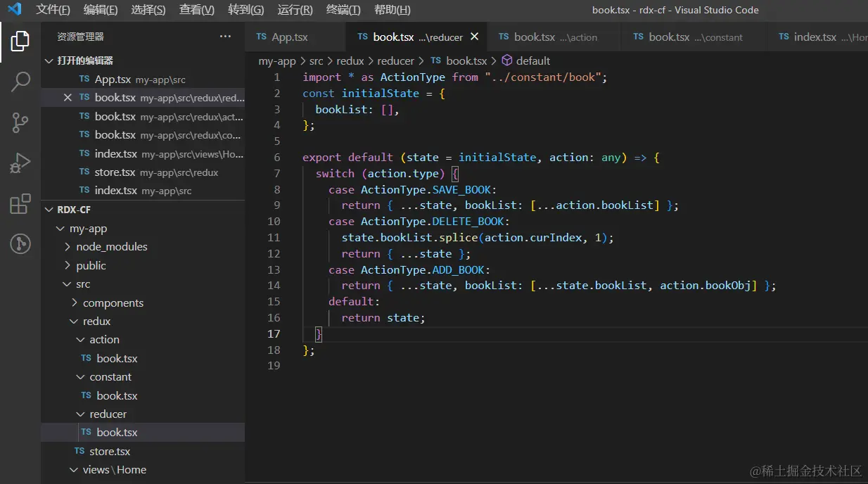Collapse the src folder
The height and width of the screenshot is (484, 868).
click(68, 284)
